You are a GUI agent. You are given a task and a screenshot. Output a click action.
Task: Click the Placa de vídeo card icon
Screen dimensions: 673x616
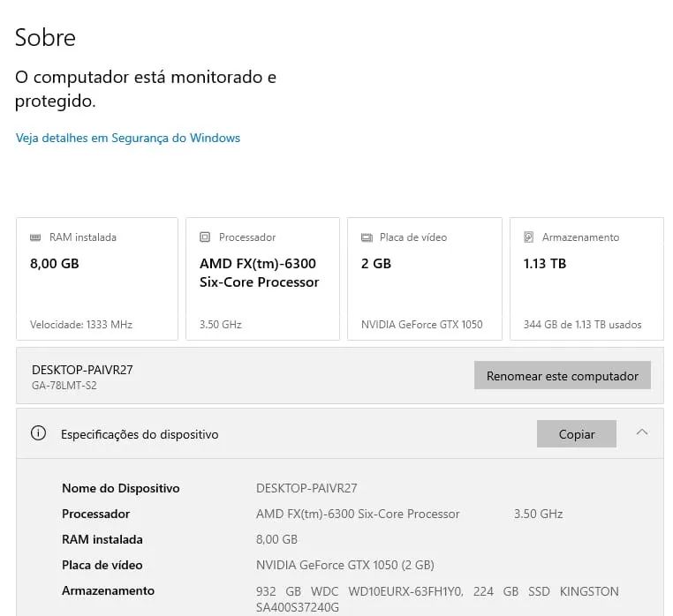coord(367,237)
